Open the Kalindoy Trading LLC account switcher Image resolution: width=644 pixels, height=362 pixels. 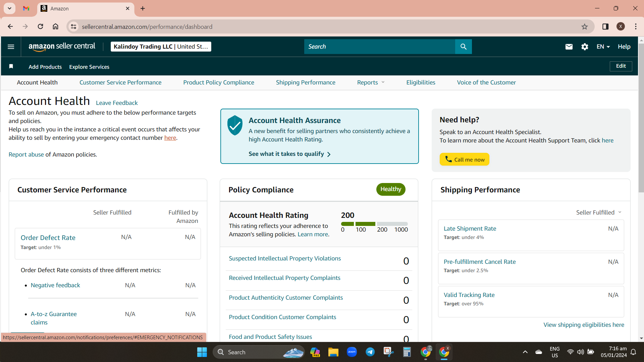(x=161, y=47)
